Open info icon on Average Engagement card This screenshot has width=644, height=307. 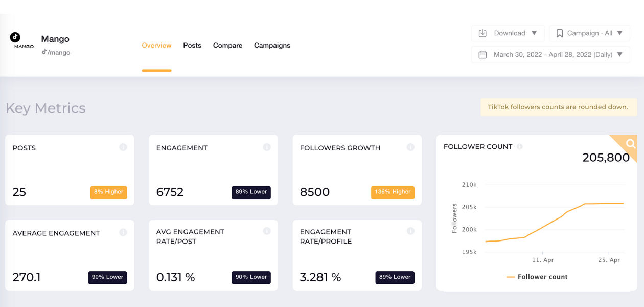[x=123, y=232]
